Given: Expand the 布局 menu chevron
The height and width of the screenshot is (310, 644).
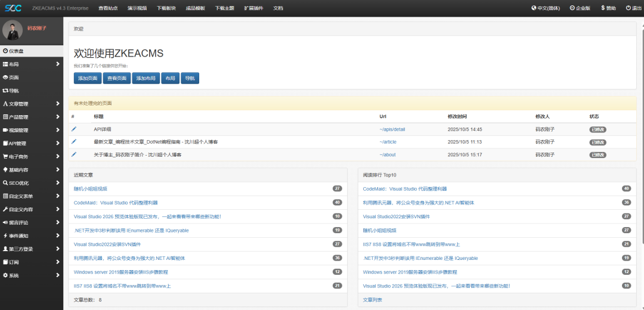Looking at the screenshot, I should (x=58, y=64).
